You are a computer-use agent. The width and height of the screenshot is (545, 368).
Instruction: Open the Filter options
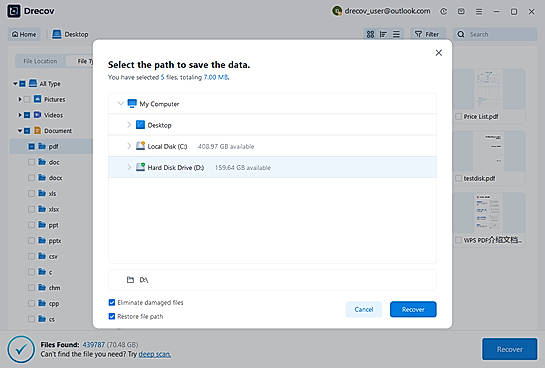427,34
